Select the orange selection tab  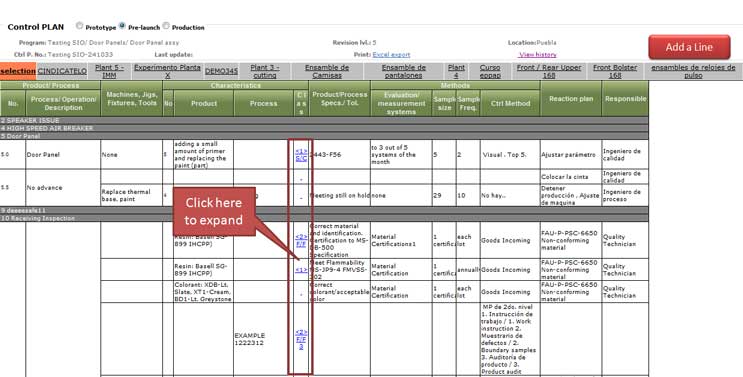pos(18,71)
